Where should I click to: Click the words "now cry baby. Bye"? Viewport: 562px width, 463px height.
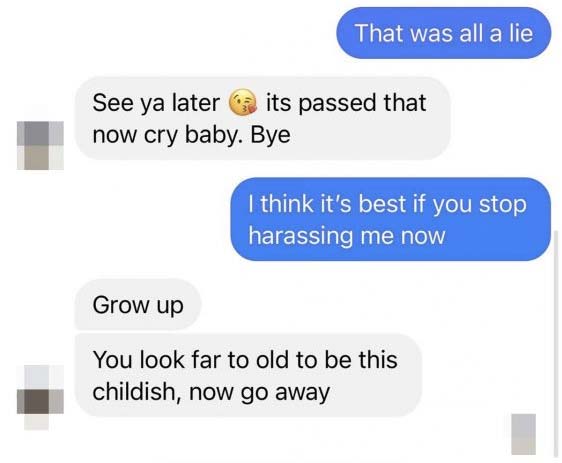[x=191, y=136]
